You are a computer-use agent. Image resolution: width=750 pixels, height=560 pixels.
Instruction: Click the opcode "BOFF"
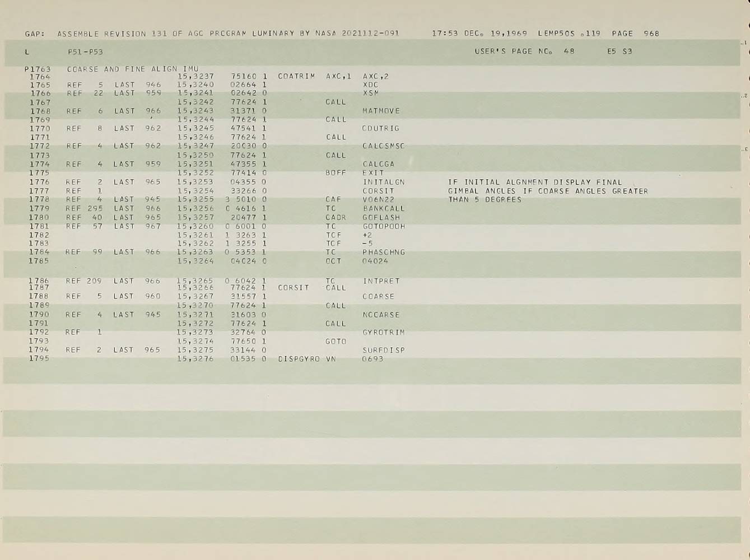pos(336,173)
